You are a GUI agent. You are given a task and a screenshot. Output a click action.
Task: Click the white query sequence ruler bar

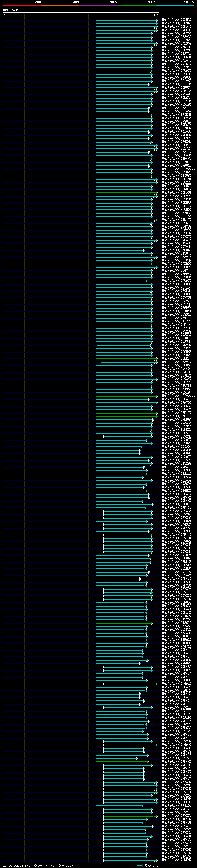(x=81, y=13)
